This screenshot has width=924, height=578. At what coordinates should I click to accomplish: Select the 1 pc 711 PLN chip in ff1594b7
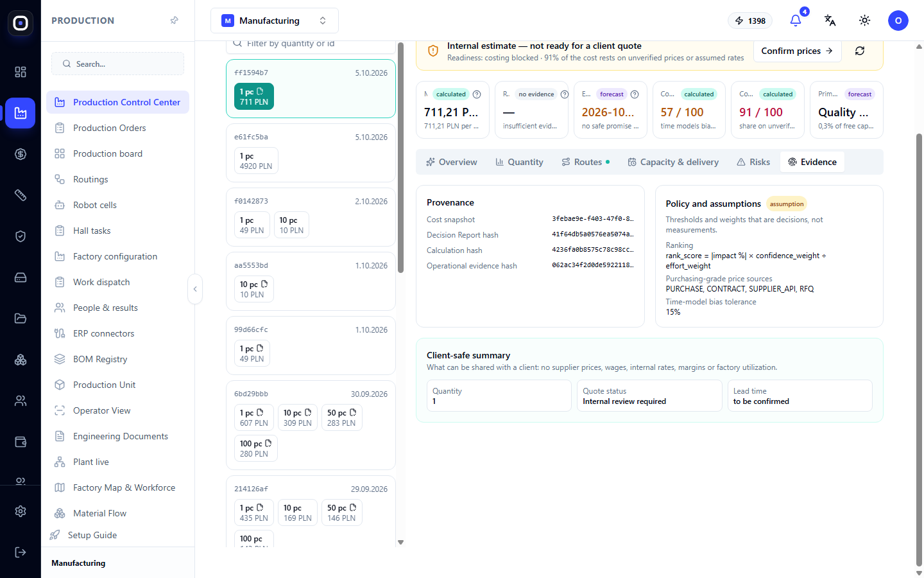[x=254, y=96]
